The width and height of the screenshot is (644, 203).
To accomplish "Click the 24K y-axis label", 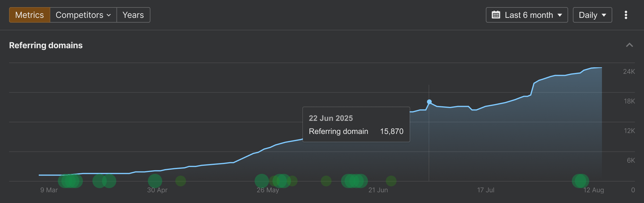I will [629, 71].
